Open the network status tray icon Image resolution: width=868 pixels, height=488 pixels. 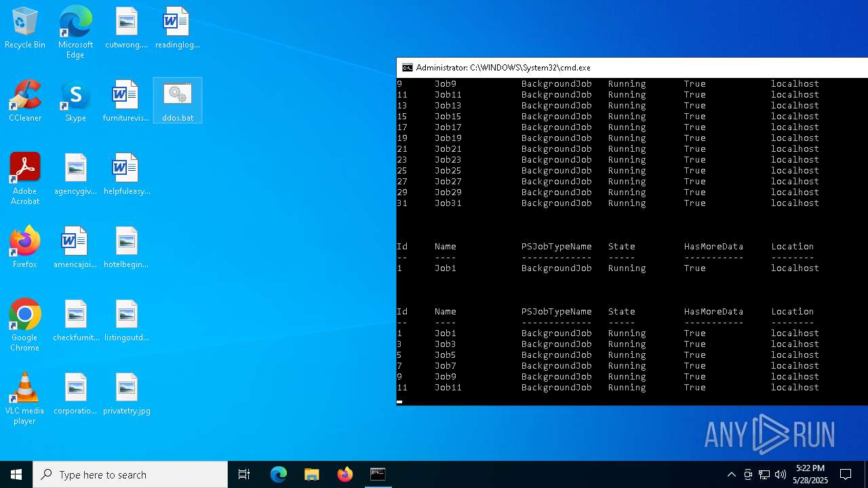pos(764,474)
